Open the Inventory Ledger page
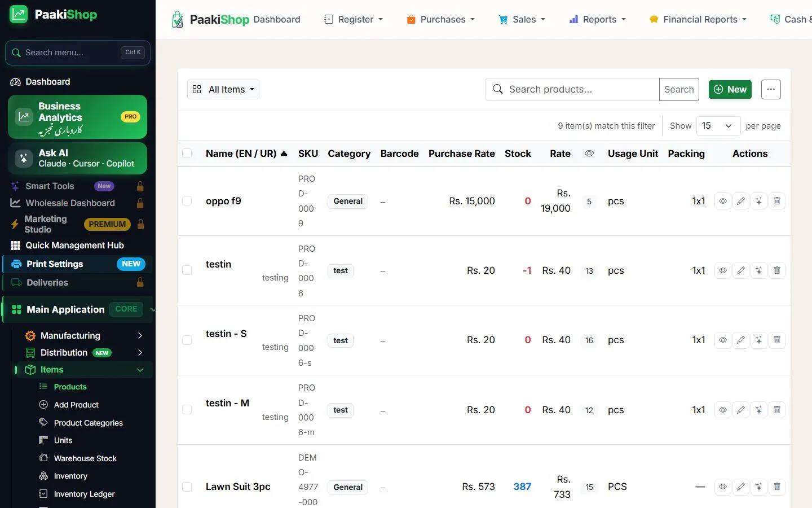The image size is (812, 508). pos(84,494)
